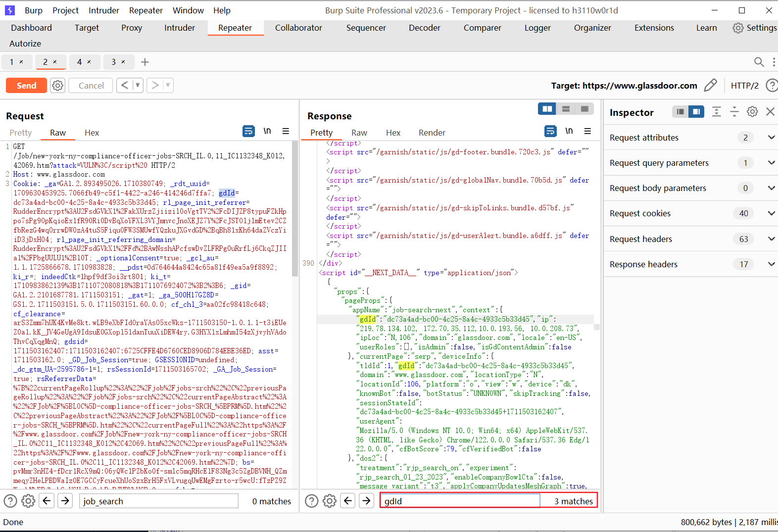Open the Send settings gear icon
Screen dimensions: 778x532
coord(58,86)
